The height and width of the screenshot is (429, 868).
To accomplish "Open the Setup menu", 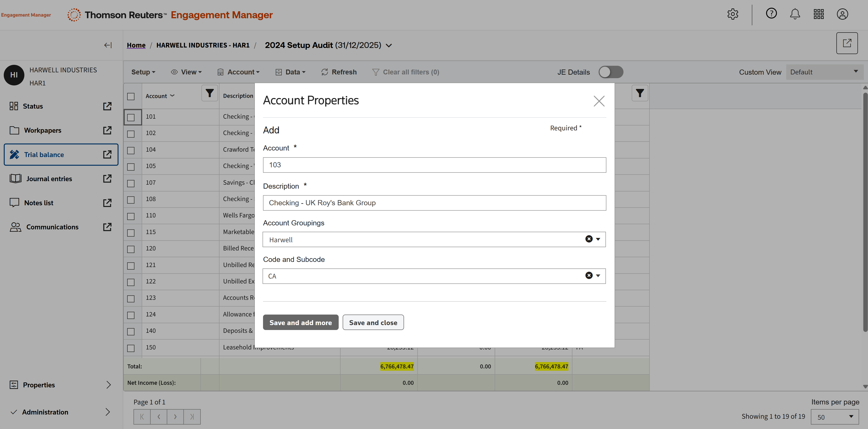I will coord(143,72).
